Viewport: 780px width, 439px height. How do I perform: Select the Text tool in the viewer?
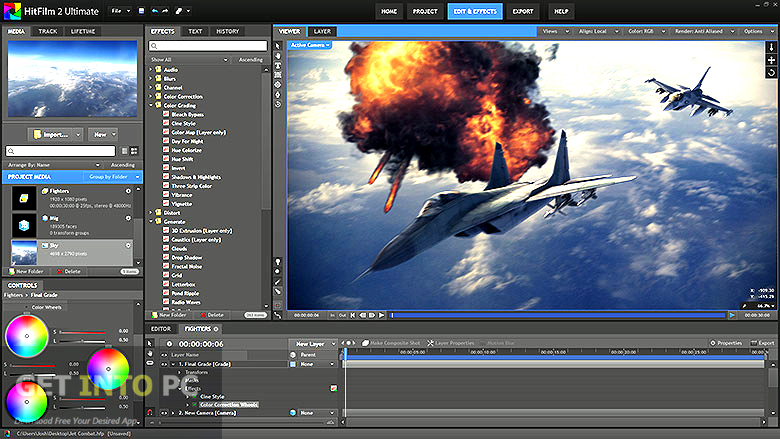278,66
